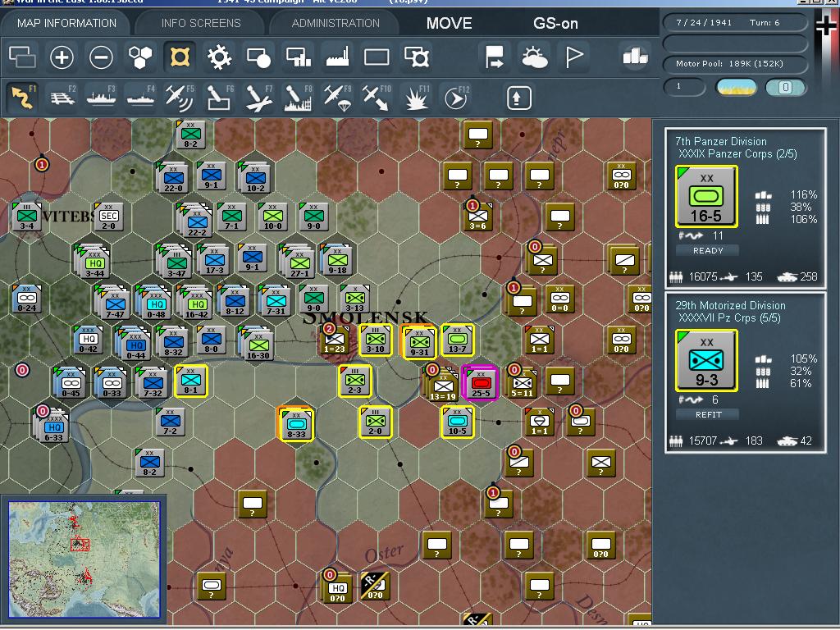Open the 7th Panzer Division name link

pos(720,141)
